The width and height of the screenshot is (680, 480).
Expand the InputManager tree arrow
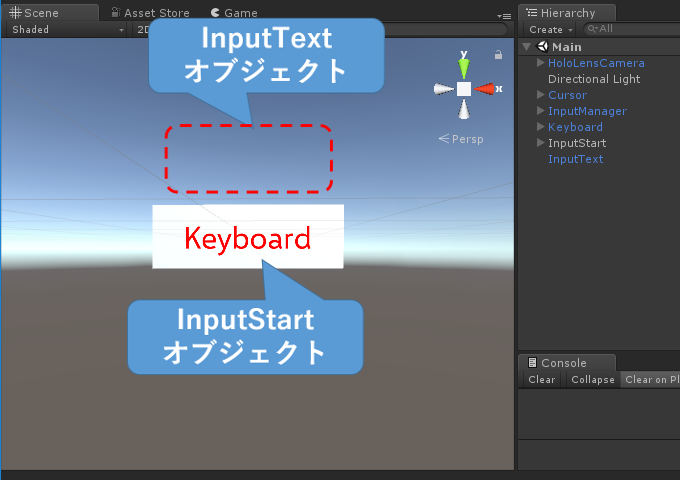[x=540, y=111]
